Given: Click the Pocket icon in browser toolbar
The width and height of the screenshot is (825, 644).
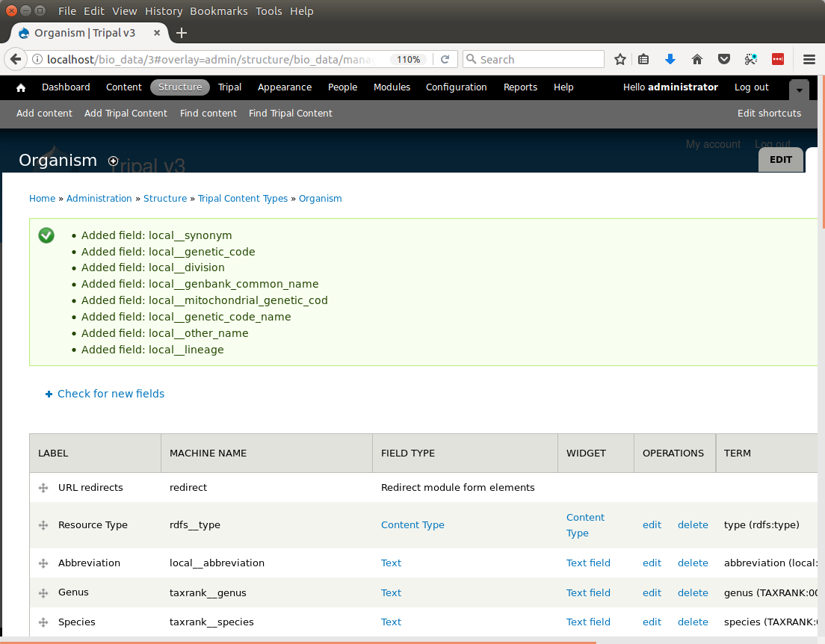Looking at the screenshot, I should point(723,60).
